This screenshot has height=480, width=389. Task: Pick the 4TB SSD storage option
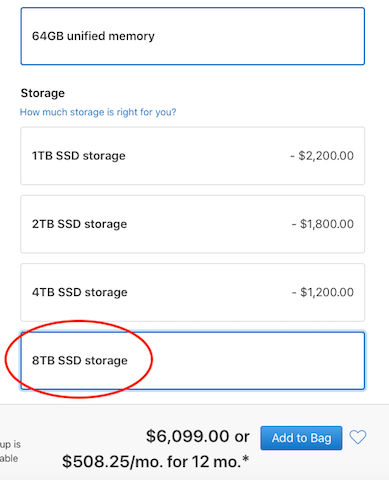[x=193, y=292]
